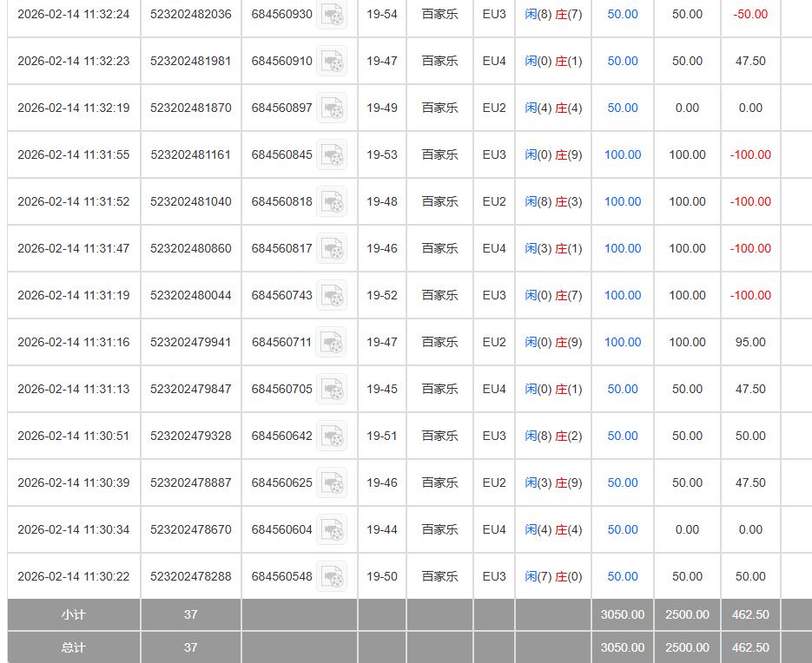The height and width of the screenshot is (663, 812).
Task: Click video icon next to round 684560897
Action: (332, 108)
